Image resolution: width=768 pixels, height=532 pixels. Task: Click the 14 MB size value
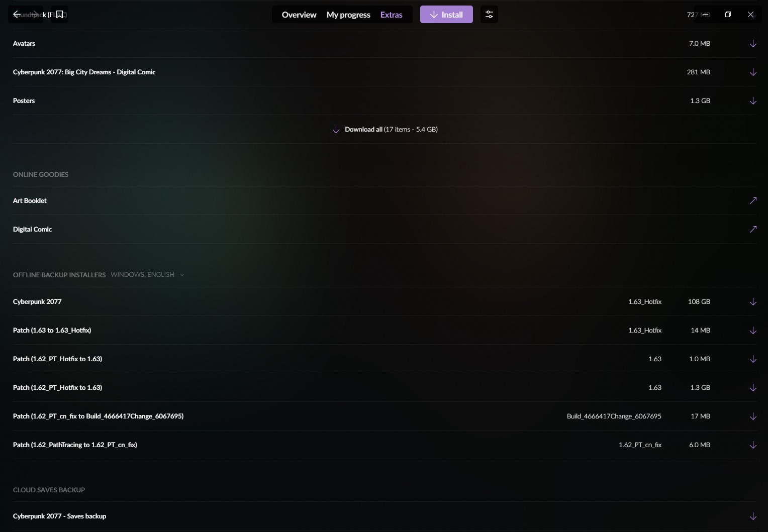[700, 331]
